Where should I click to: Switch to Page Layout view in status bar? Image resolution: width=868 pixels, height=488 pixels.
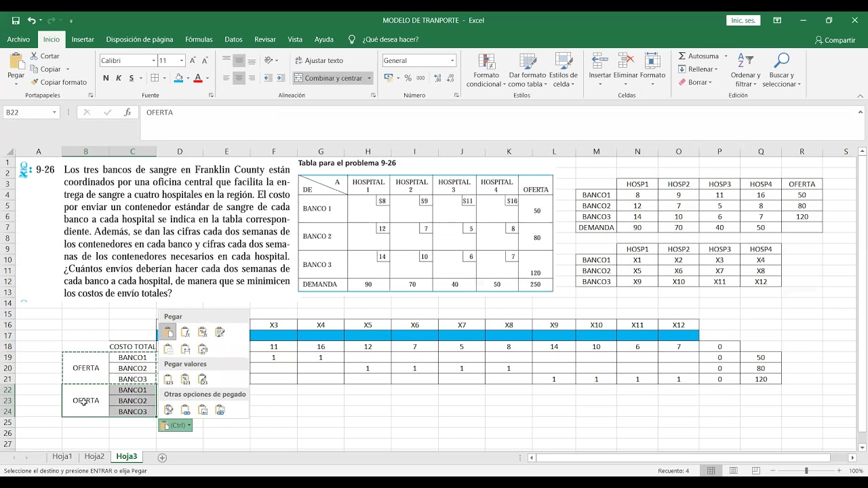click(x=733, y=470)
